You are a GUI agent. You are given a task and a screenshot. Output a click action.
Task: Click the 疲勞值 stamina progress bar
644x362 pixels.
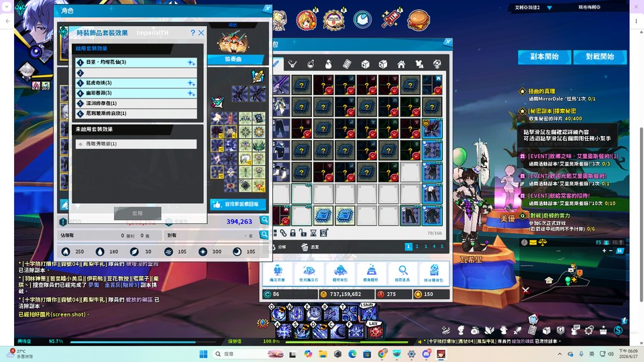[348, 341]
